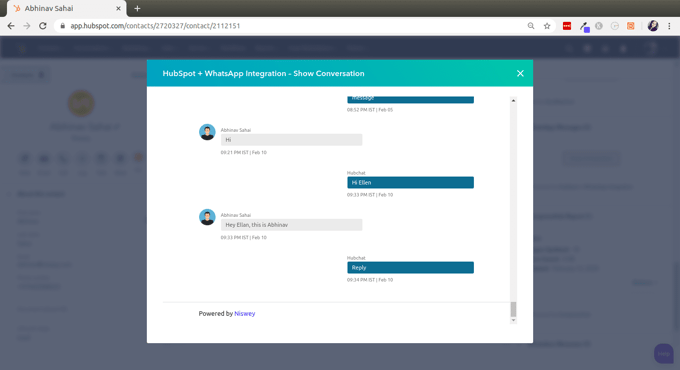Click the timestamp 09:34 PM IST Feb 10

tap(370, 280)
